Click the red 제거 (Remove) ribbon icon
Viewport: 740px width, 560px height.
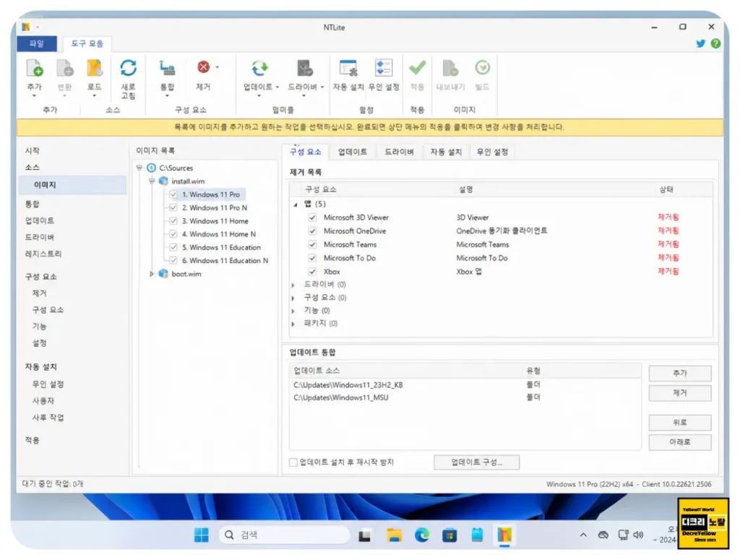(203, 67)
